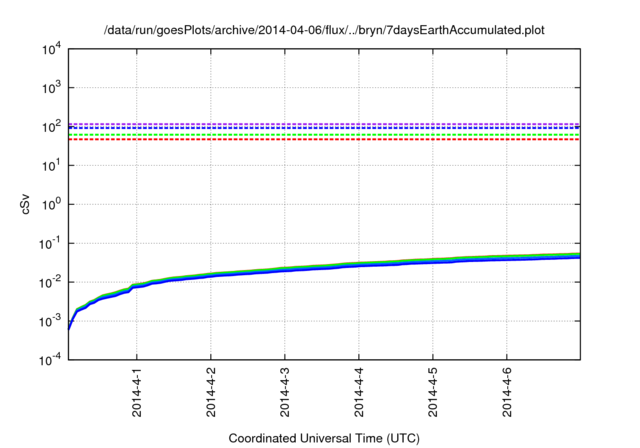Click the 2014-4-4 x-axis tick label
This screenshot has width=640, height=448.
tap(359, 394)
